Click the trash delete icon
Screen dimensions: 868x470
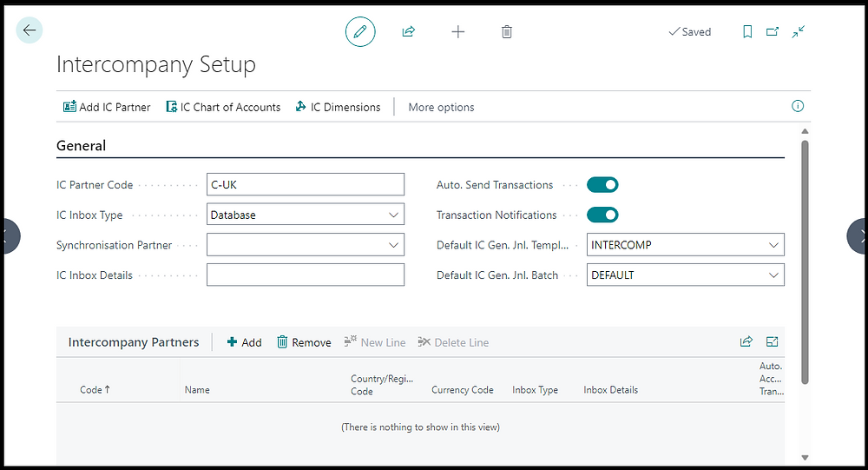[507, 32]
